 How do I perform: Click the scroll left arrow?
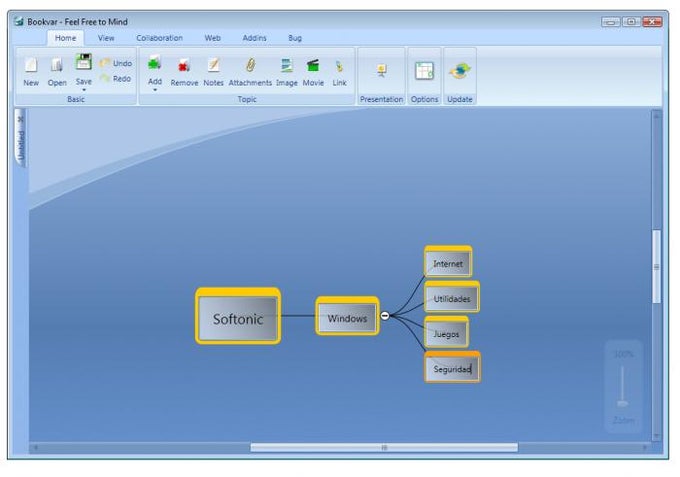point(36,448)
